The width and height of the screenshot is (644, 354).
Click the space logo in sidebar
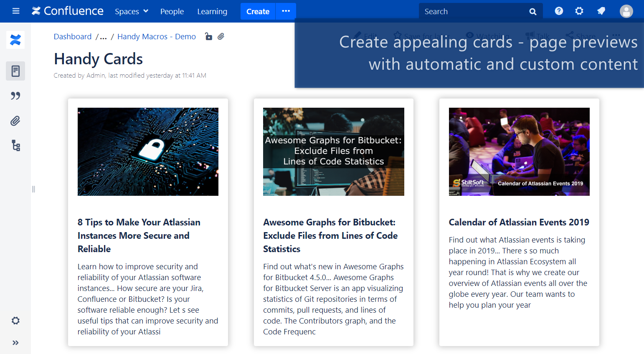click(x=15, y=40)
